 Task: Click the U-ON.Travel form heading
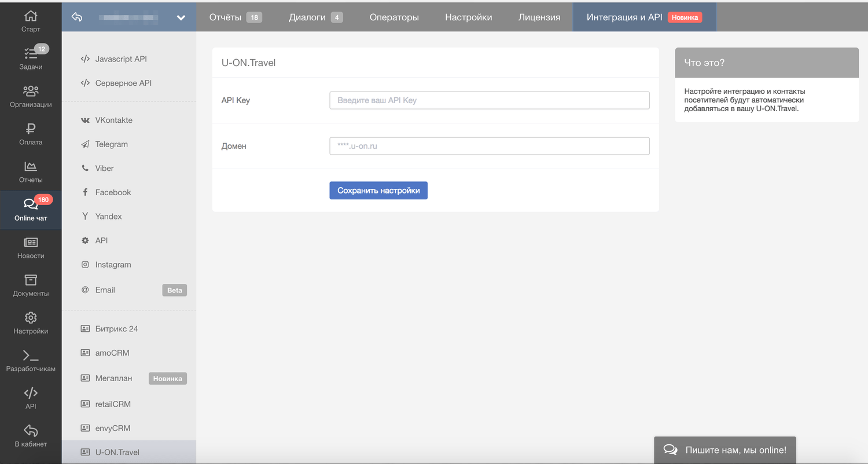(248, 63)
